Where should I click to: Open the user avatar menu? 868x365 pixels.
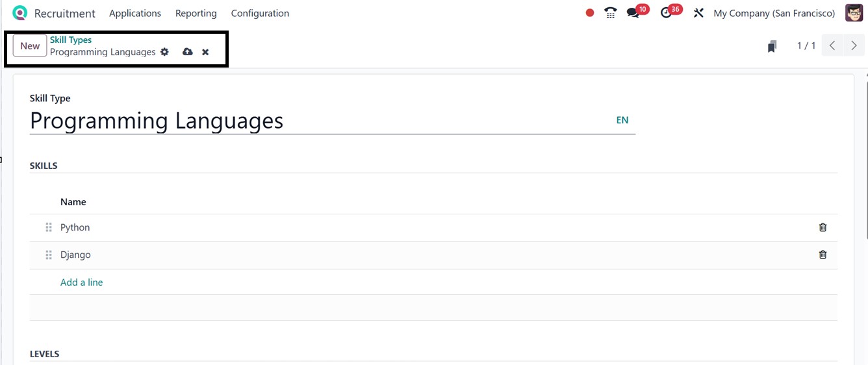pos(854,13)
